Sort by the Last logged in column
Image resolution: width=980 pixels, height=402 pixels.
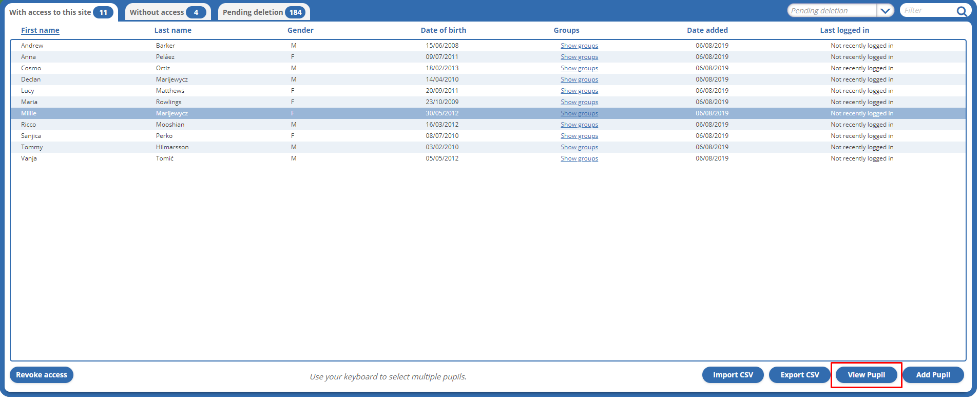coord(844,30)
